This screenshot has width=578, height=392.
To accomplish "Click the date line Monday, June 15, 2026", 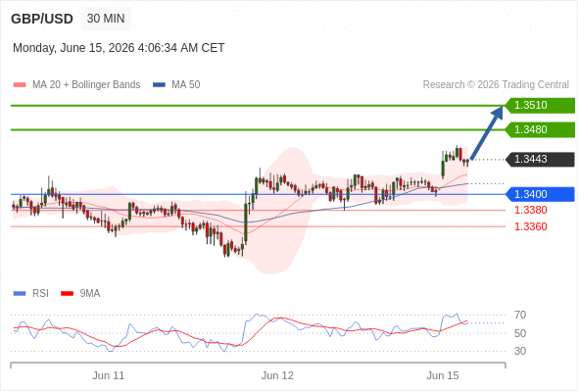I will (119, 48).
